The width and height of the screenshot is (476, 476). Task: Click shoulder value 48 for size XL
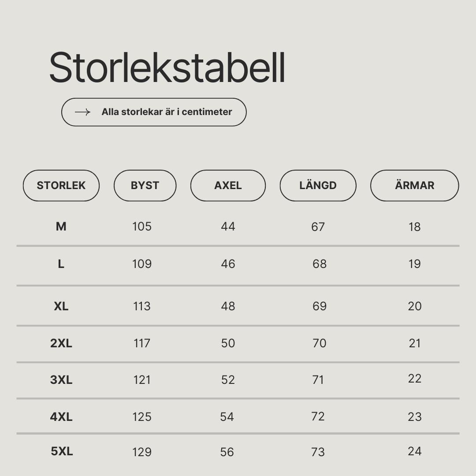point(228,306)
